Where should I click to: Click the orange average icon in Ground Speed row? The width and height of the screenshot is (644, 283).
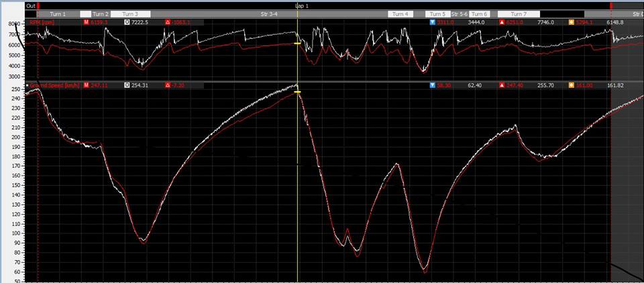pos(571,86)
